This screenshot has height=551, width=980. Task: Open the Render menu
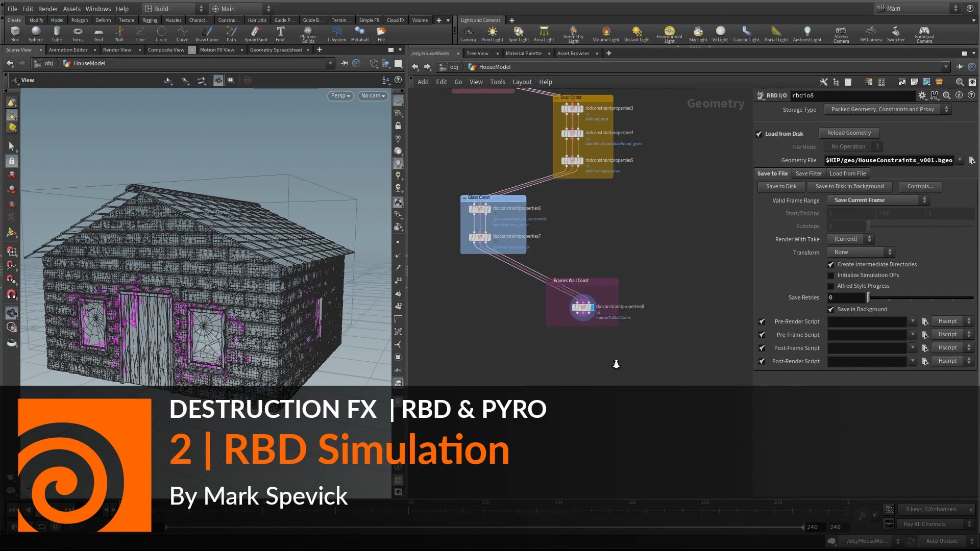48,8
